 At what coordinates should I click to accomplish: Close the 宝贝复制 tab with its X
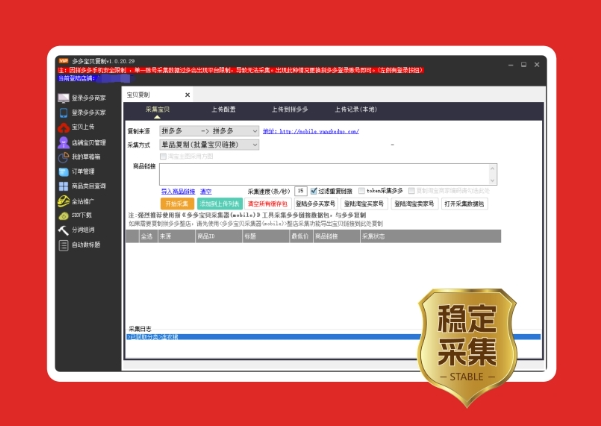coord(187,95)
